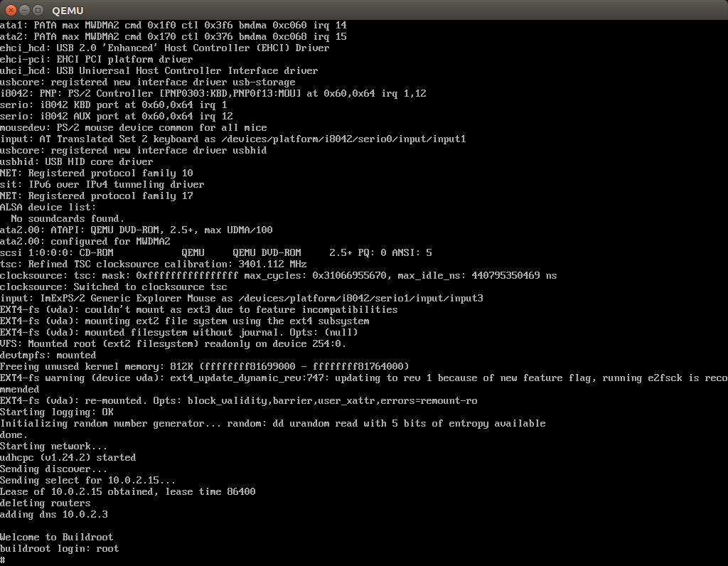Click the 'devtmpfs: mounted' line

(48, 356)
